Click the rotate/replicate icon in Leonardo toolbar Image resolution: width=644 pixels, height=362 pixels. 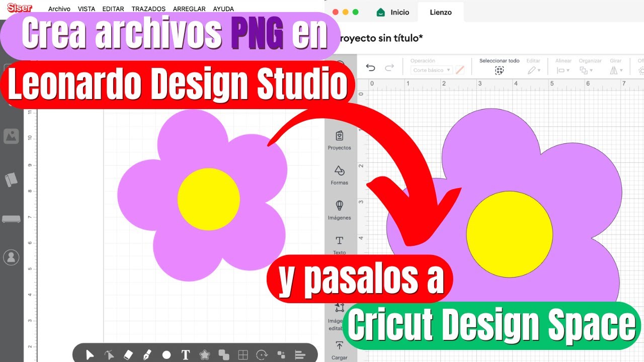click(x=262, y=355)
